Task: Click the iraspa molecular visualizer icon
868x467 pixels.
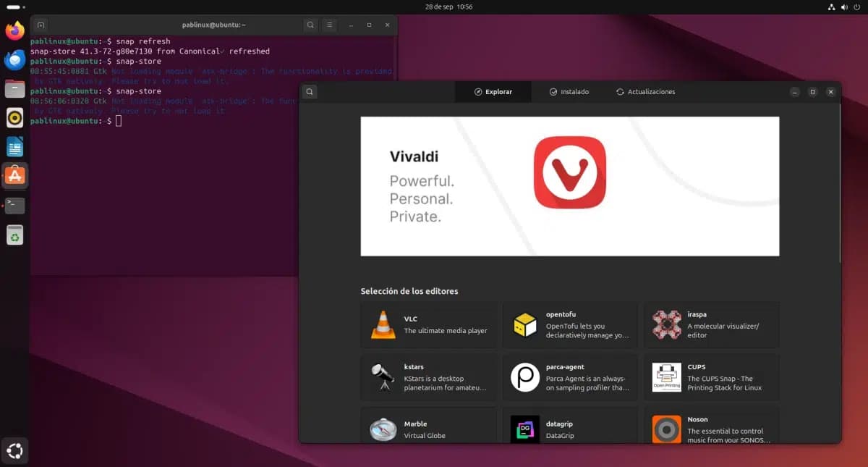Action: 666,325
